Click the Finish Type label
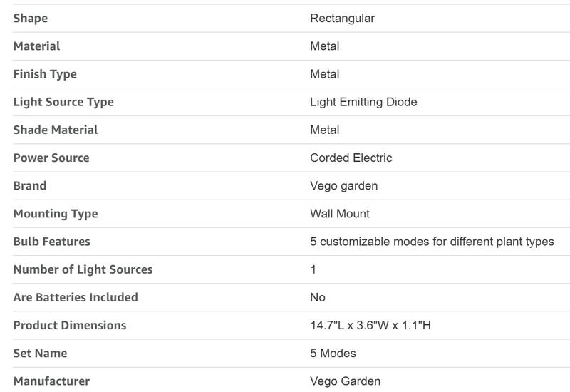570x392 pixels. tap(45, 74)
